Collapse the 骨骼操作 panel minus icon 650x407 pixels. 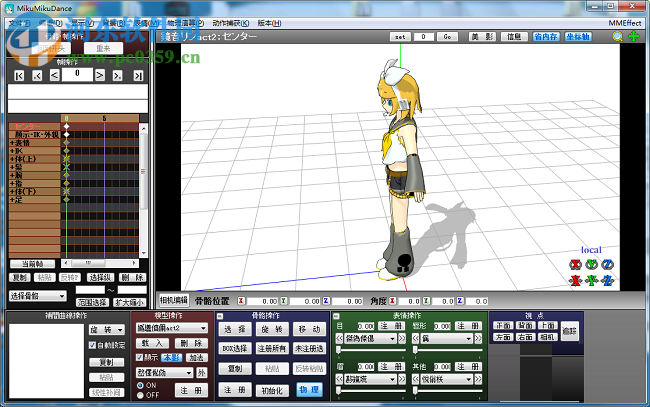(220, 316)
